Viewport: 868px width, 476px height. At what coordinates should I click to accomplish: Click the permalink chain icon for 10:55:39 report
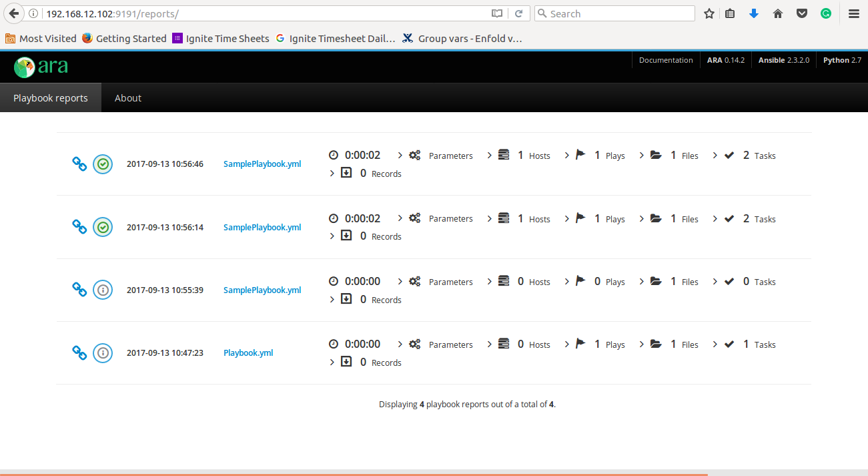coord(79,290)
